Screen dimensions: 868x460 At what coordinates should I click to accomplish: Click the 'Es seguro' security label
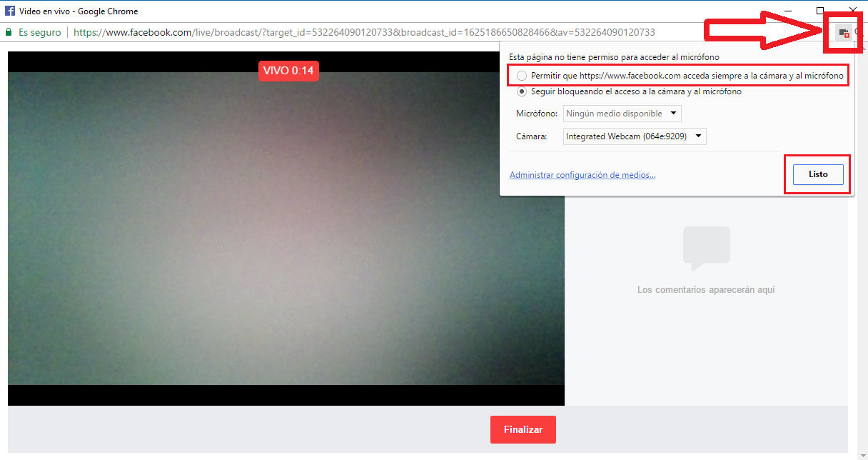[40, 32]
